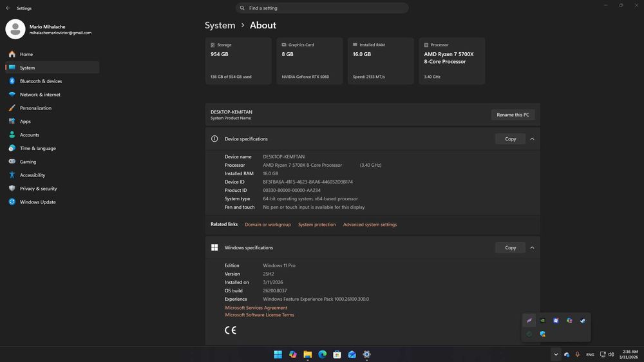
Task: Click the Device ID value BF3FBA6A-41F5
Action: [308, 182]
